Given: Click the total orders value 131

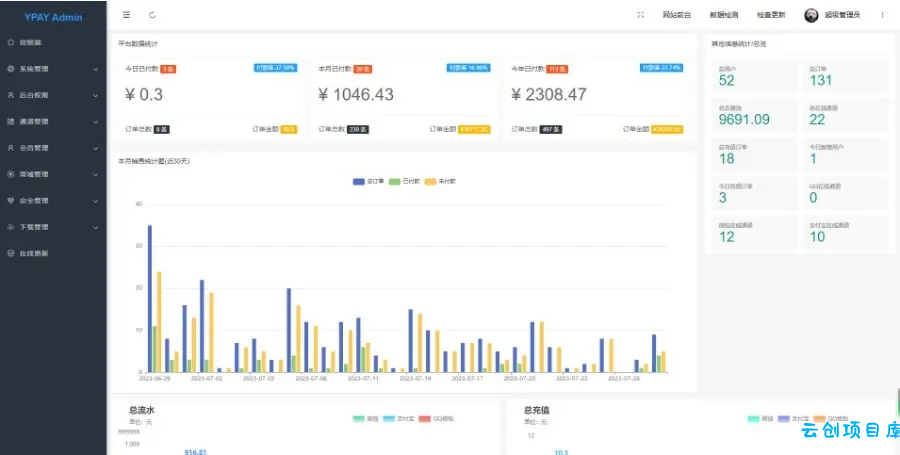Looking at the screenshot, I should (821, 80).
